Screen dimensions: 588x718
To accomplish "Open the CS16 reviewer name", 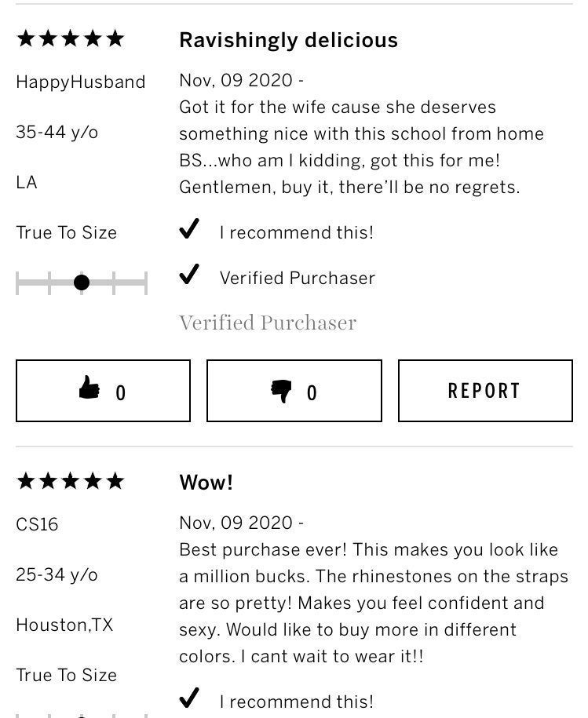I will (37, 524).
